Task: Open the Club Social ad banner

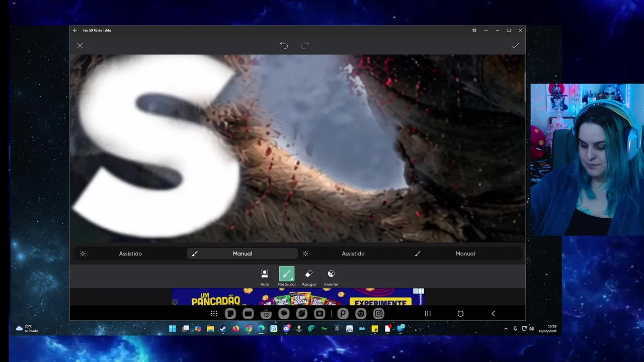Action: point(298,297)
